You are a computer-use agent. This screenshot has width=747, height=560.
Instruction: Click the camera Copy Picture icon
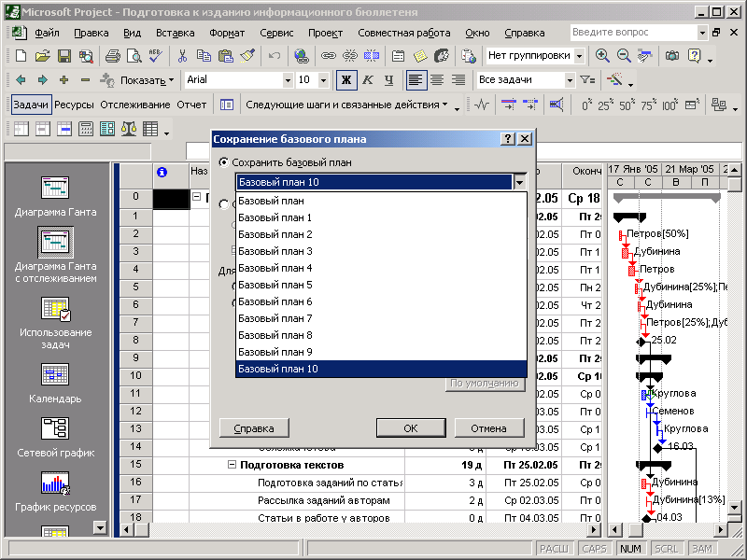tap(672, 56)
